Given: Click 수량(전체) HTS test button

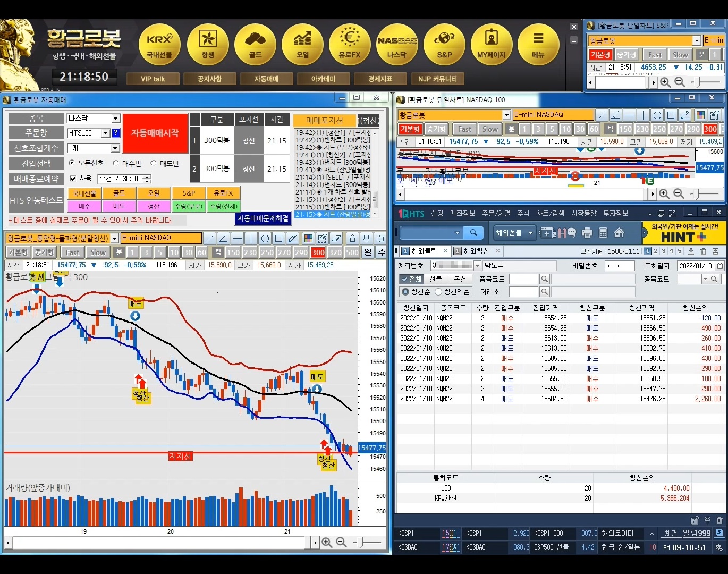Looking at the screenshot, I should 224,206.
